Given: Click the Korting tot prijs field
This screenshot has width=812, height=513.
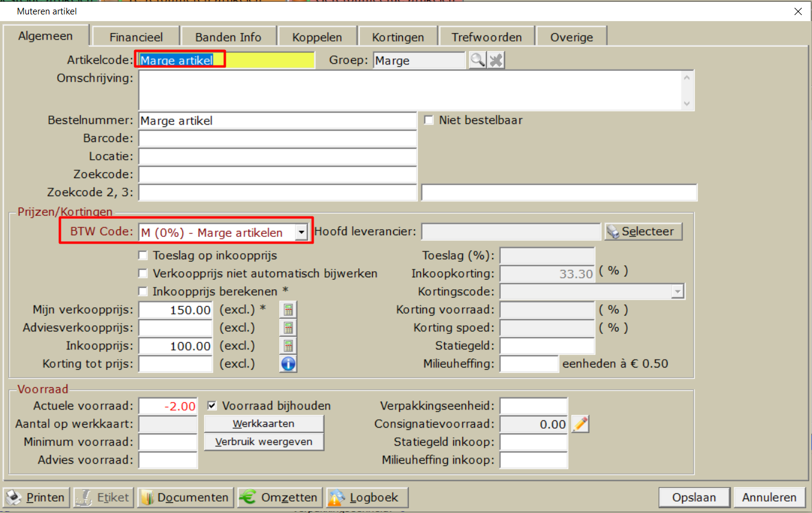Looking at the screenshot, I should [x=175, y=364].
